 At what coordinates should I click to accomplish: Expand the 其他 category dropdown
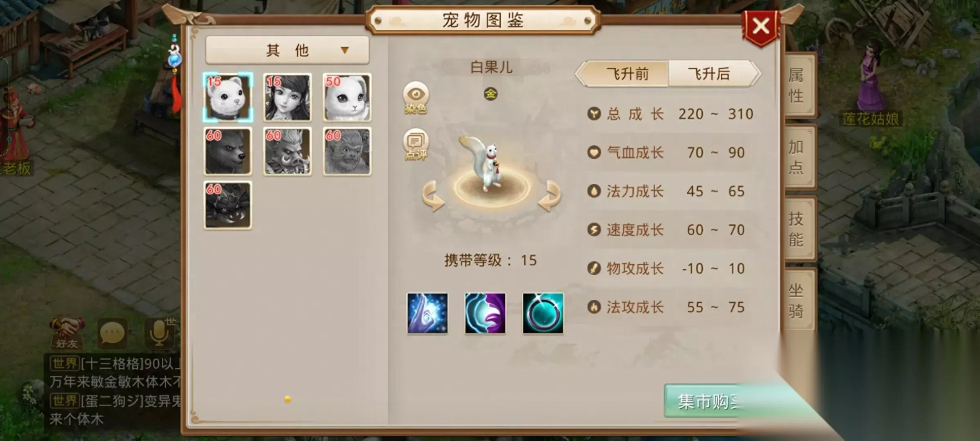tap(287, 50)
